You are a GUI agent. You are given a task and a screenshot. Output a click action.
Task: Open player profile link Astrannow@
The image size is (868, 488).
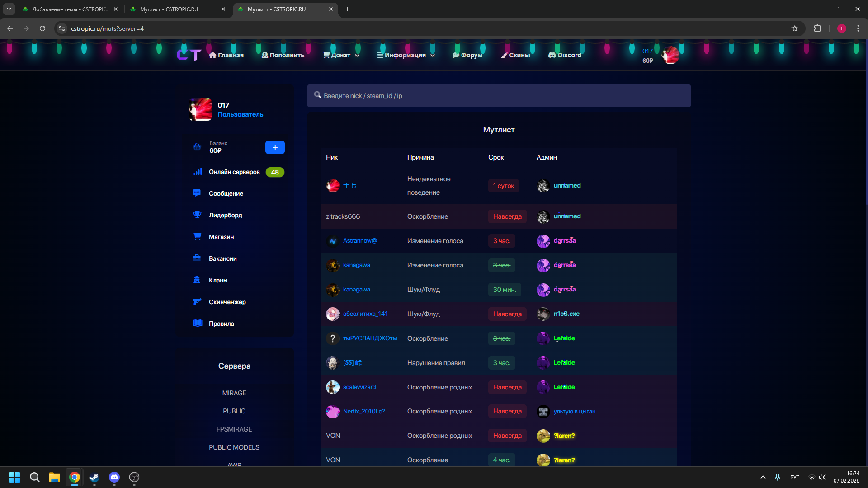tap(360, 241)
